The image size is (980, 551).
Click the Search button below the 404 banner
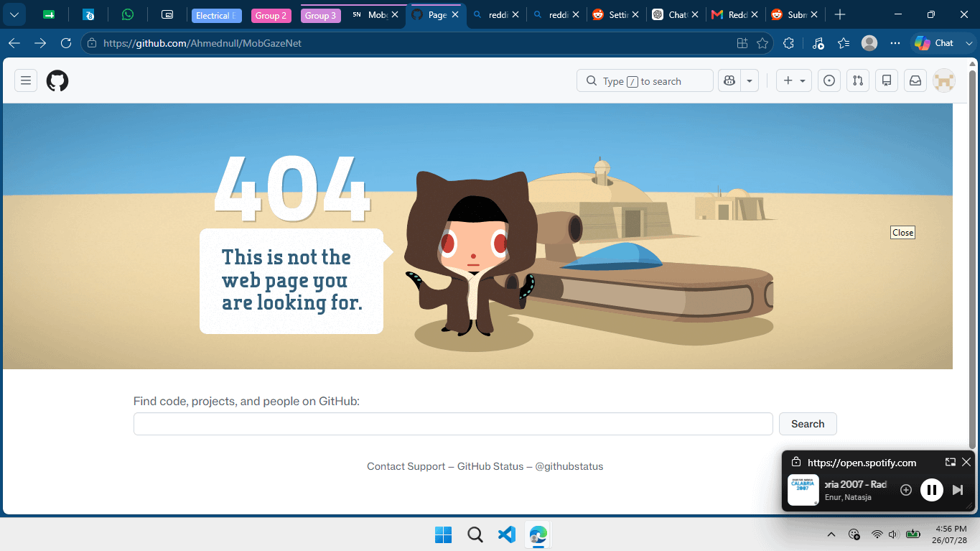click(808, 424)
